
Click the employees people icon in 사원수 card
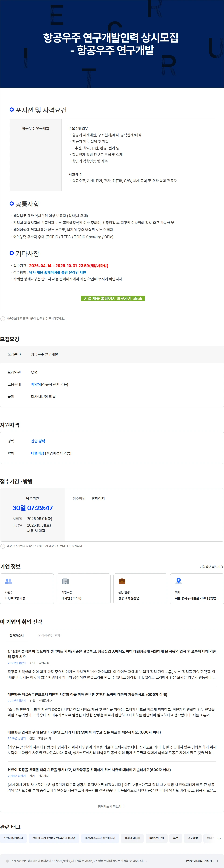(8, 581)
